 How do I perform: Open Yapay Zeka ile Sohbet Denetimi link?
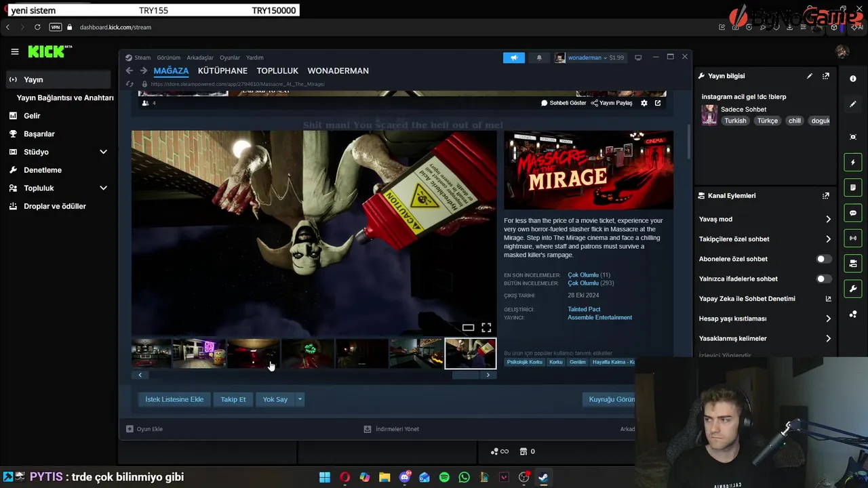point(765,299)
